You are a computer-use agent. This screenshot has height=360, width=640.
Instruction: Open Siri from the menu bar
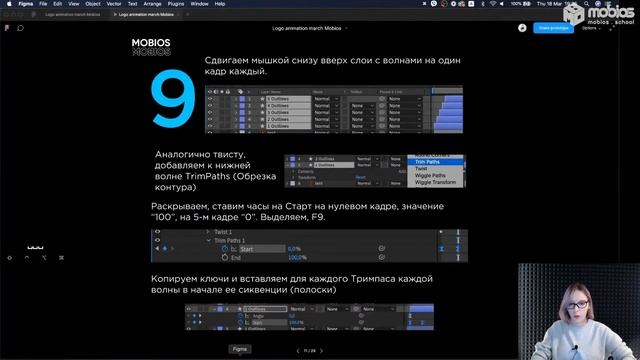598,4
